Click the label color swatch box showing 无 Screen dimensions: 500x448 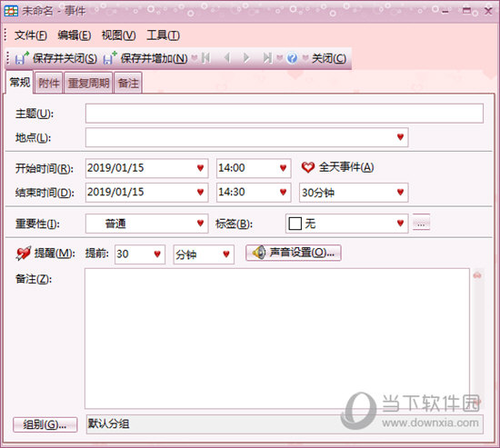tap(295, 224)
